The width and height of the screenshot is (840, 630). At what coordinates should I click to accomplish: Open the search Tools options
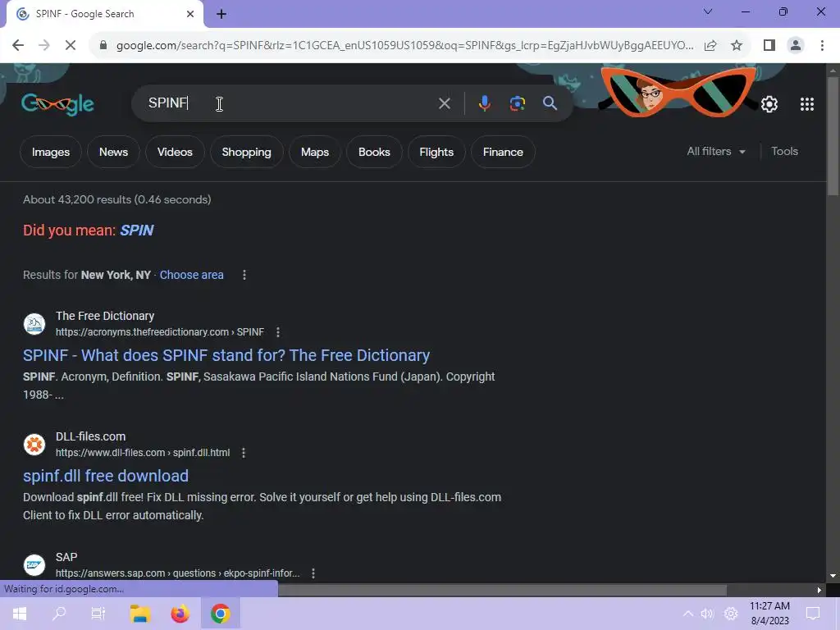click(x=784, y=152)
